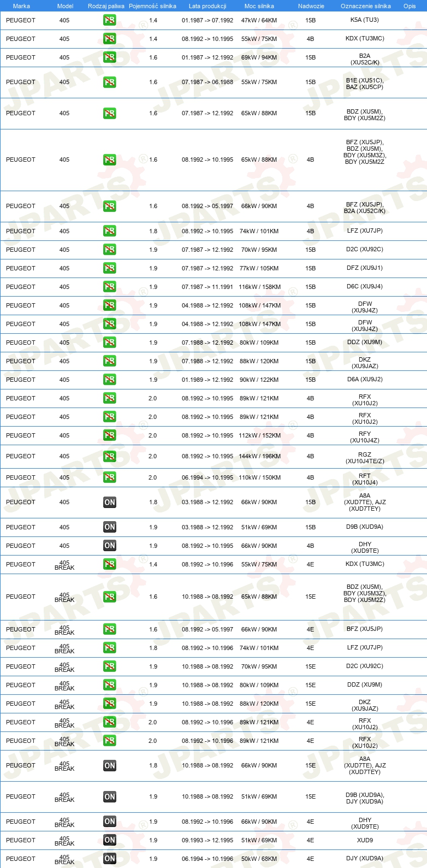The height and width of the screenshot is (868, 427).
Task: Click the petrol icon in the D6C (XU9J4) row
Action: click(110, 287)
